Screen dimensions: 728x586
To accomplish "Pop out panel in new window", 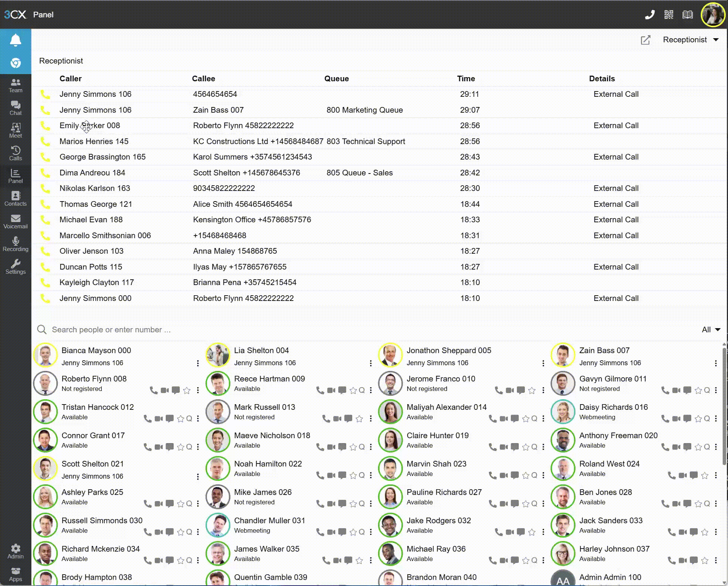I will coord(646,40).
